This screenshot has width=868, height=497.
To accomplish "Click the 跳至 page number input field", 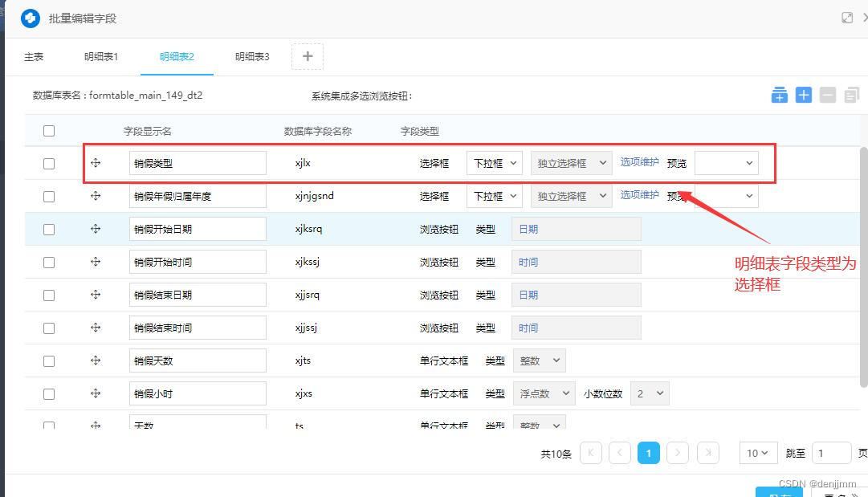I will [x=832, y=453].
